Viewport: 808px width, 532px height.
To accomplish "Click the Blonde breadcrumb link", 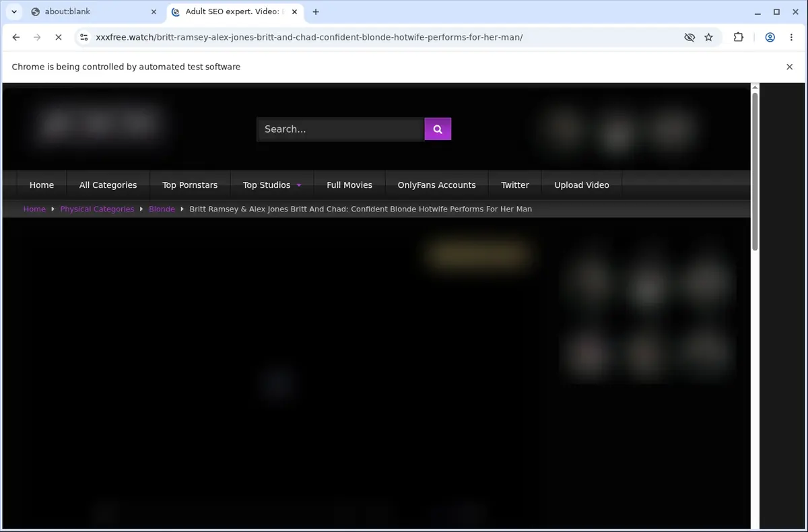I will tap(162, 209).
